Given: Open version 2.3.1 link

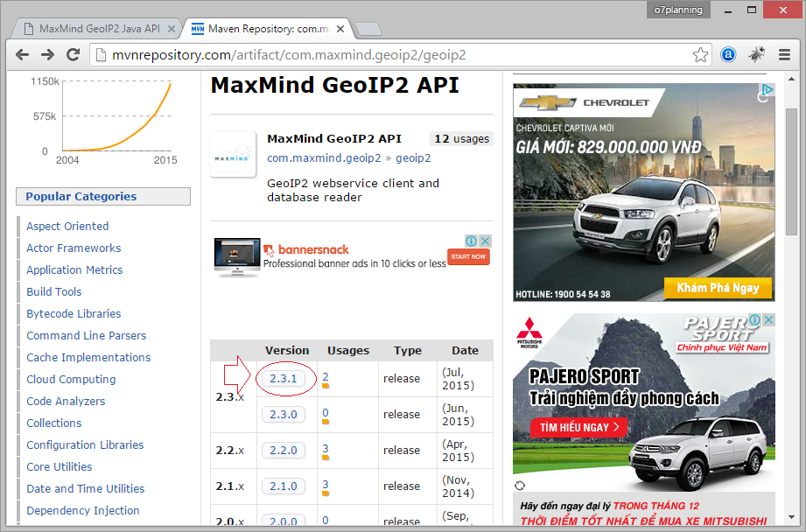Looking at the screenshot, I should [284, 379].
